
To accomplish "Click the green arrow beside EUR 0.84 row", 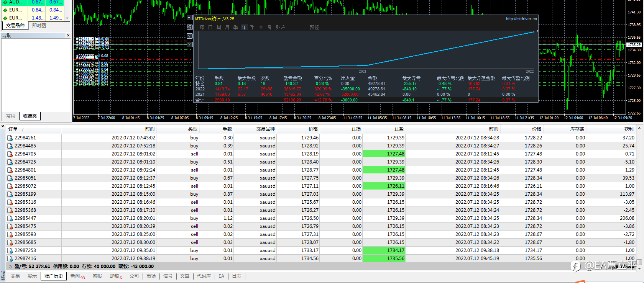I will [5, 10].
